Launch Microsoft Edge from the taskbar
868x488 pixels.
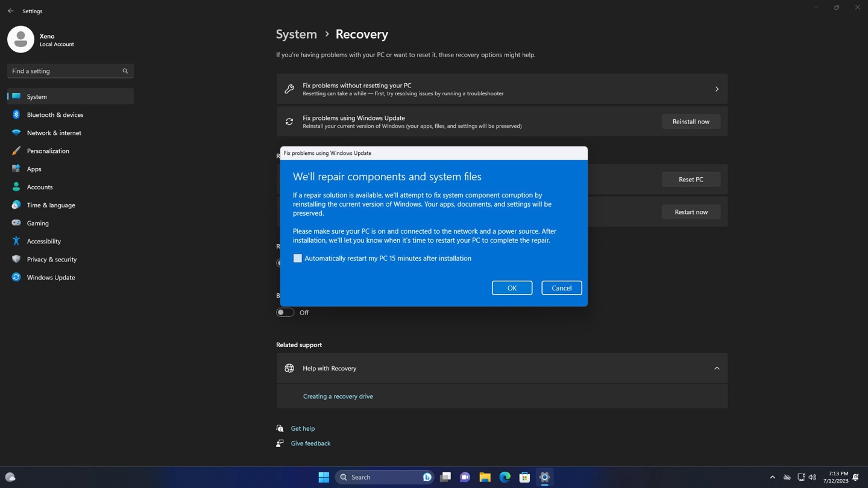pyautogui.click(x=504, y=477)
